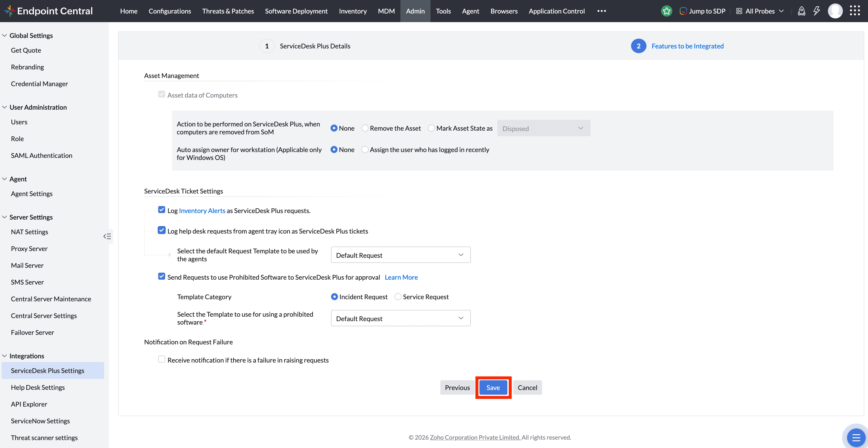Switch to the Inventory tab
The image size is (868, 448).
pos(353,11)
